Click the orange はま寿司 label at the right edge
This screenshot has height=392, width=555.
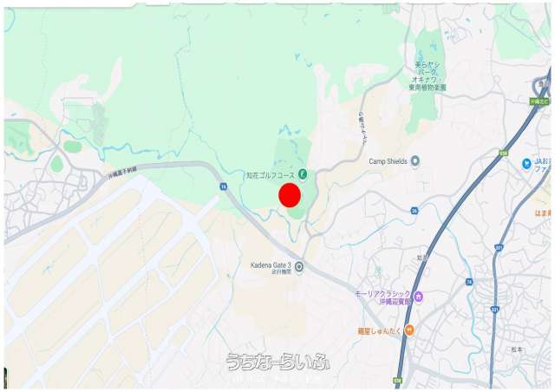click(544, 213)
